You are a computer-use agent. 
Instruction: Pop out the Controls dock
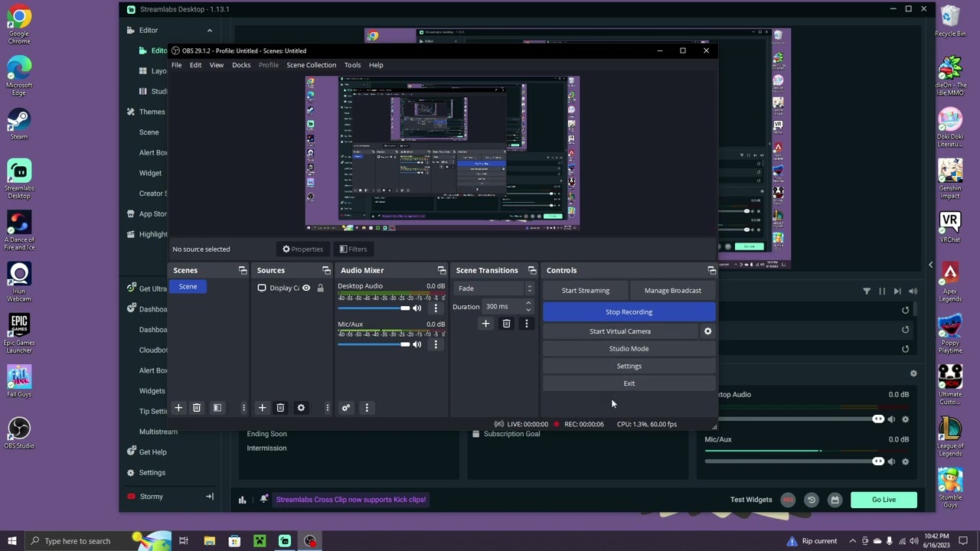pos(711,270)
